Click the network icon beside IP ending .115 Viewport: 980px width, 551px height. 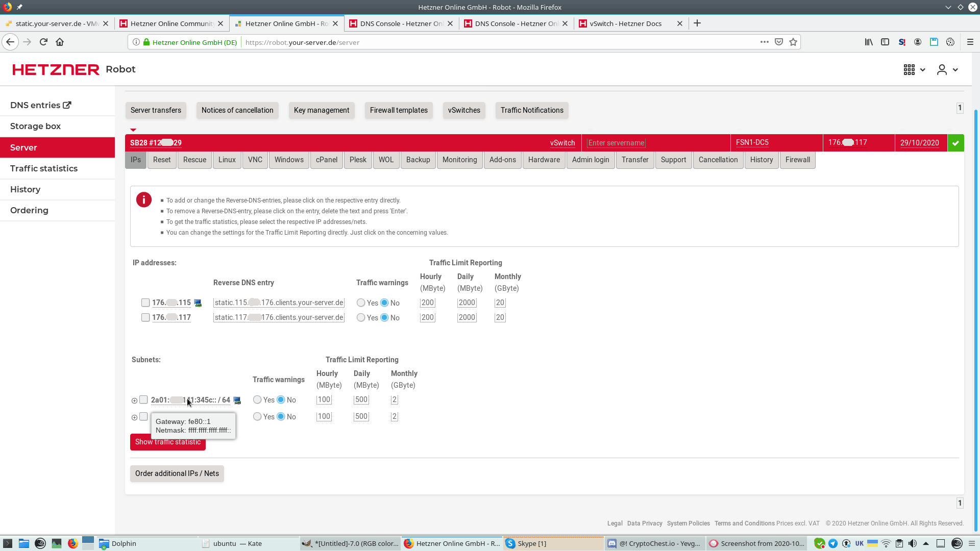click(x=198, y=303)
